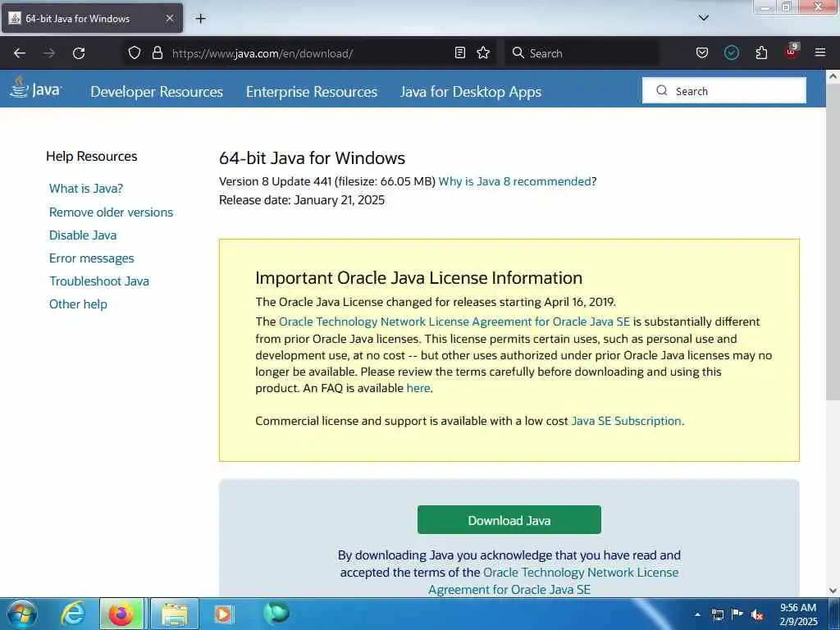840x630 pixels.
Task: Click the URL address bar
Action: (308, 53)
